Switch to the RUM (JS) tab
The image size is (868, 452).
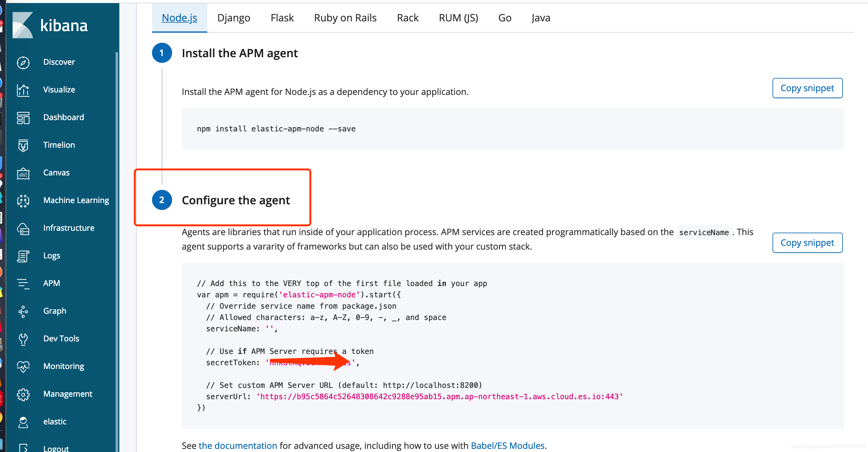(458, 18)
